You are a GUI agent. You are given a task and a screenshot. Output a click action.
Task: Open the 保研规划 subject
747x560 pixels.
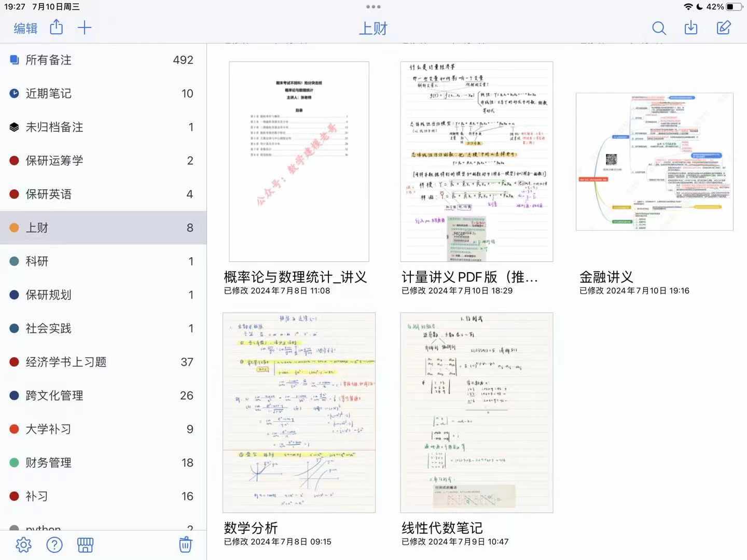tap(103, 295)
